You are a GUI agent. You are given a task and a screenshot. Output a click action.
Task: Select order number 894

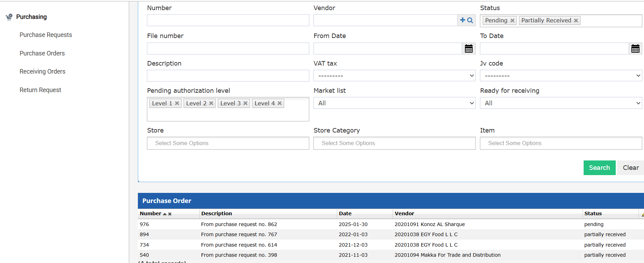144,234
